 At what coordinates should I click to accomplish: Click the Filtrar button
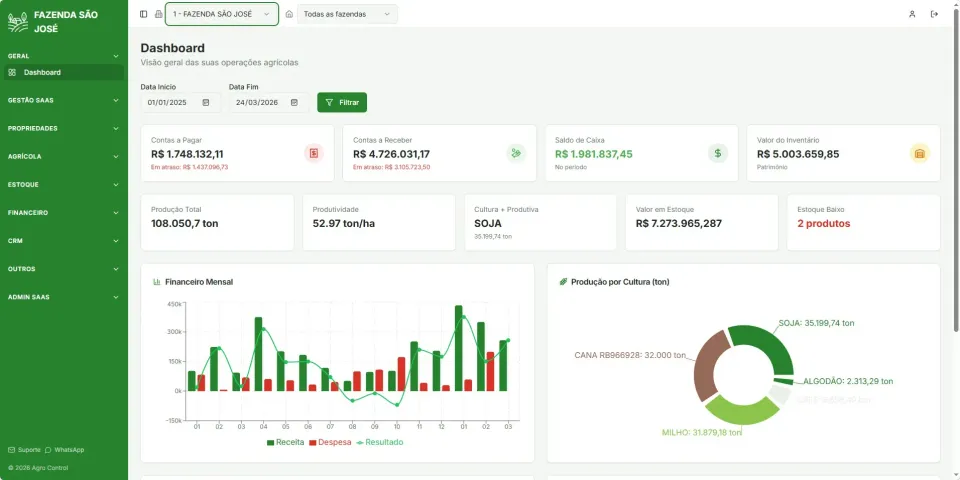342,102
